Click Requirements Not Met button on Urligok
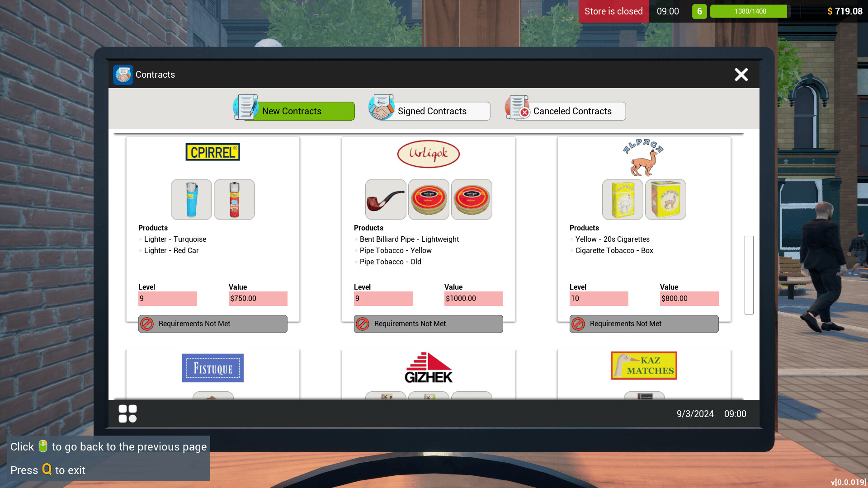The height and width of the screenshot is (488, 868). [428, 323]
